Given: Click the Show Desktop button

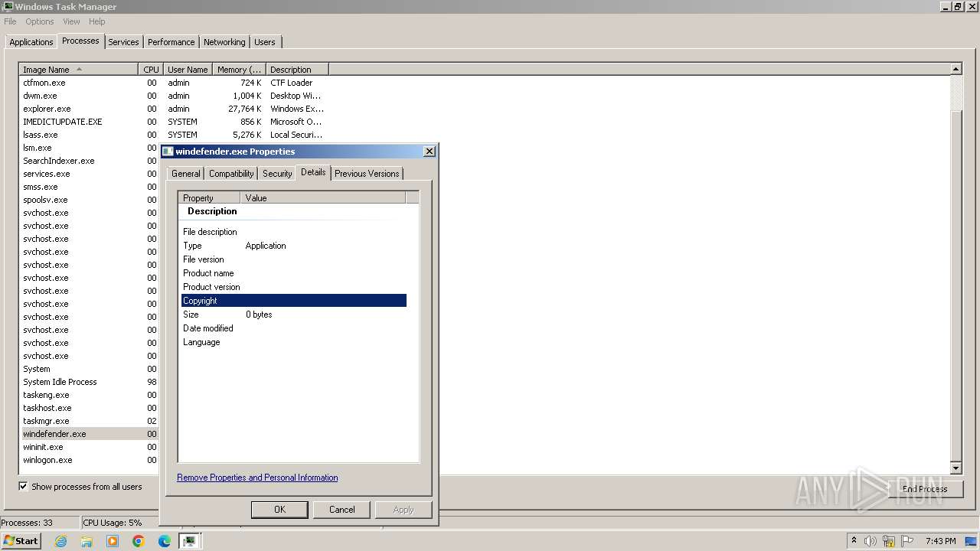Looking at the screenshot, I should point(972,541).
